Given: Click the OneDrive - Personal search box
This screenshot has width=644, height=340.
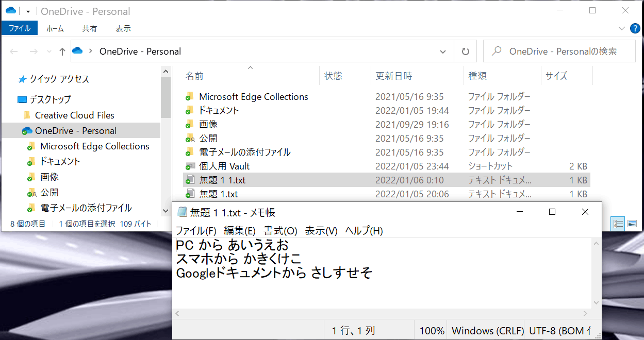Looking at the screenshot, I should [x=558, y=52].
